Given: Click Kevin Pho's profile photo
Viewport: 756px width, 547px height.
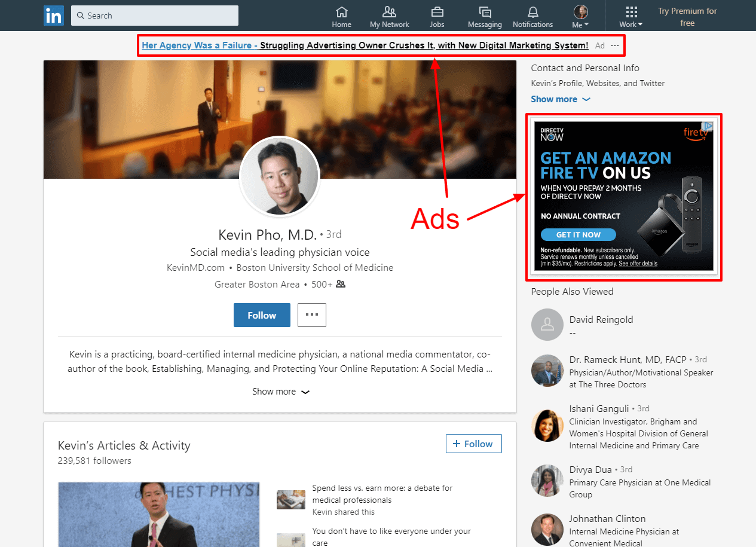Looking at the screenshot, I should (280, 176).
